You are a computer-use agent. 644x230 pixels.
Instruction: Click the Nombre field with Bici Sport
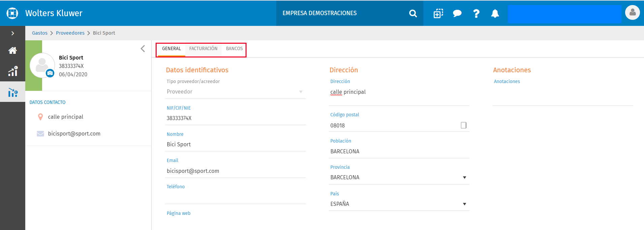235,144
